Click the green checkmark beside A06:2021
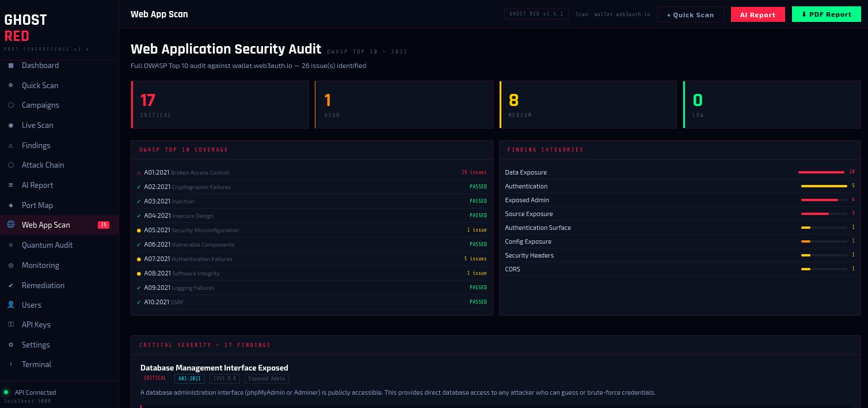The width and height of the screenshot is (868, 408). coord(139,244)
